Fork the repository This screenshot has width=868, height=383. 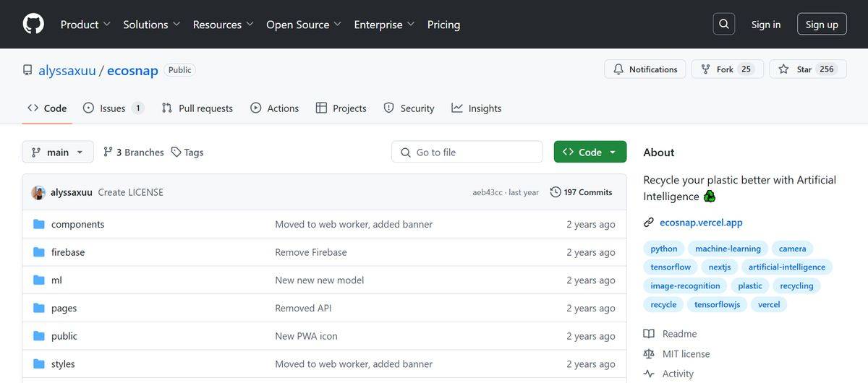click(727, 69)
